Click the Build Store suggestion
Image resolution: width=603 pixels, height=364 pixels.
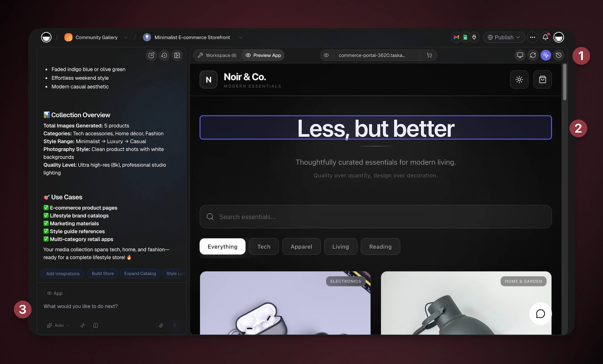tap(103, 274)
